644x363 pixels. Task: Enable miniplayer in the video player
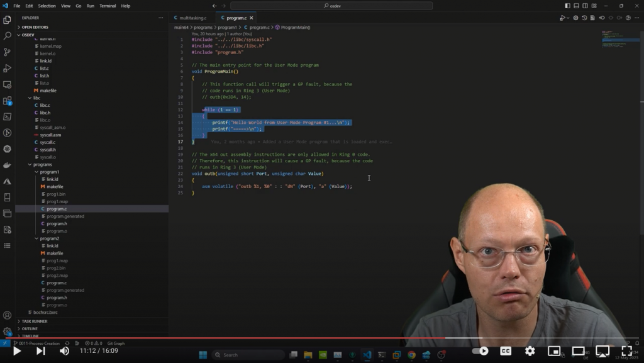tap(554, 350)
